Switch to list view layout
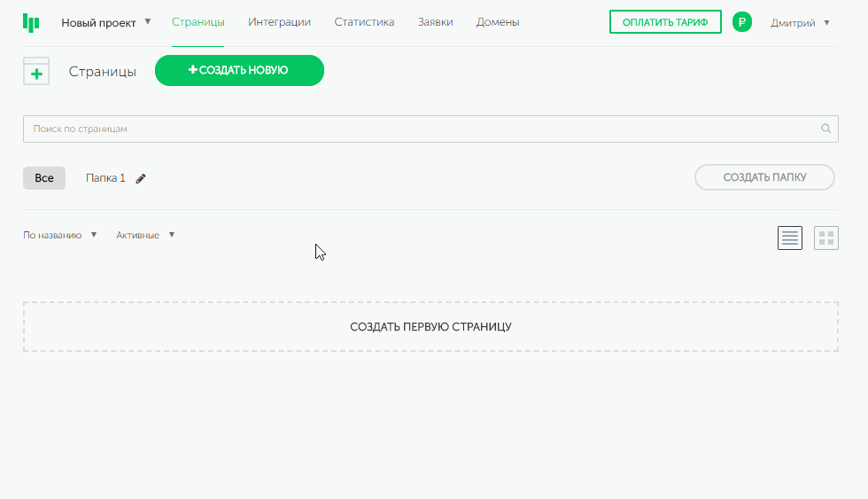The width and height of the screenshot is (868, 499). coord(790,238)
